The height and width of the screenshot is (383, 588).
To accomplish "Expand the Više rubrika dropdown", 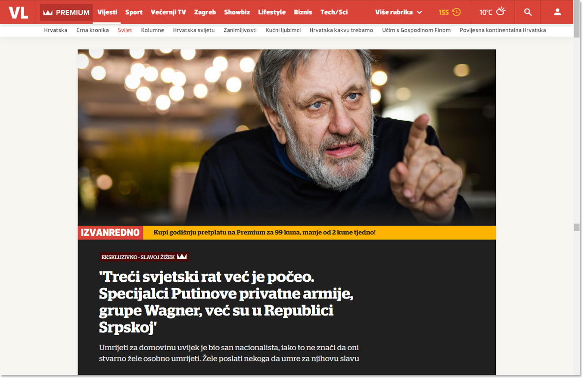I will coord(398,12).
